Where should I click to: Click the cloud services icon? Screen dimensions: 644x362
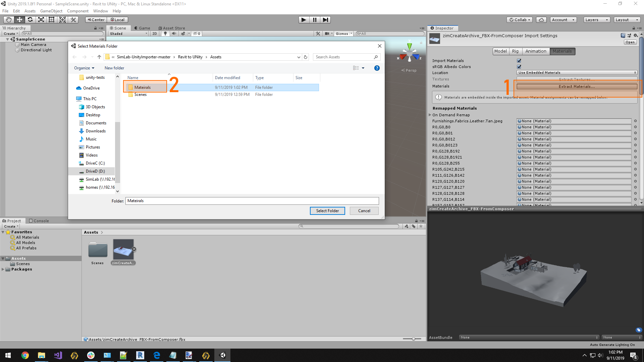541,19
